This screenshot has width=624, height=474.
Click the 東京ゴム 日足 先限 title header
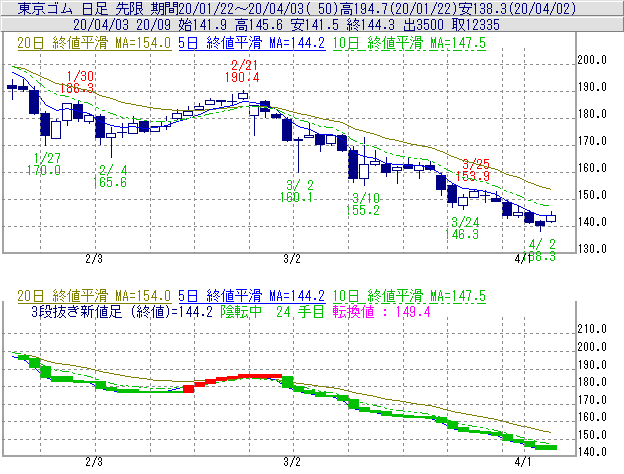coord(80,8)
